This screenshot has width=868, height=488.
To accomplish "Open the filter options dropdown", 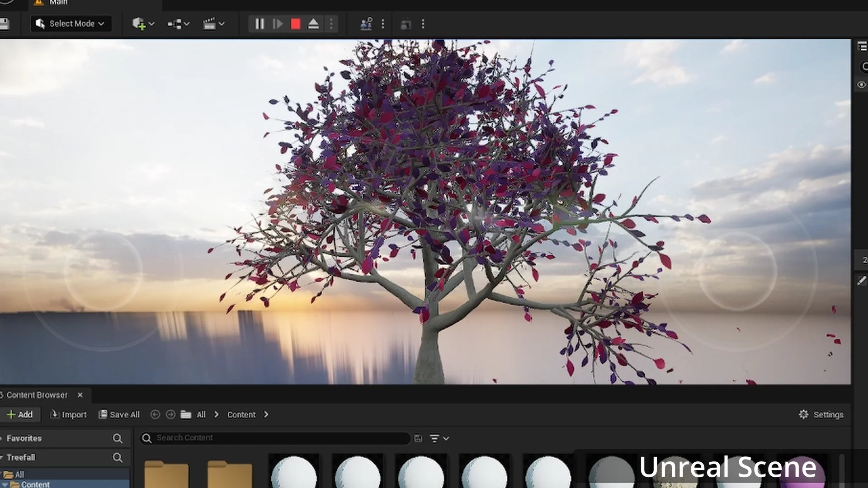I will pyautogui.click(x=439, y=438).
